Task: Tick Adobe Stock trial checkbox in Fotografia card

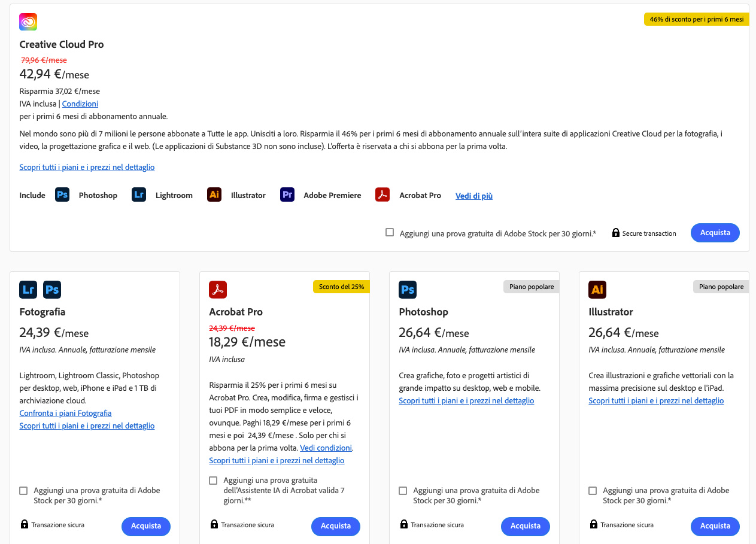Action: pyautogui.click(x=23, y=491)
